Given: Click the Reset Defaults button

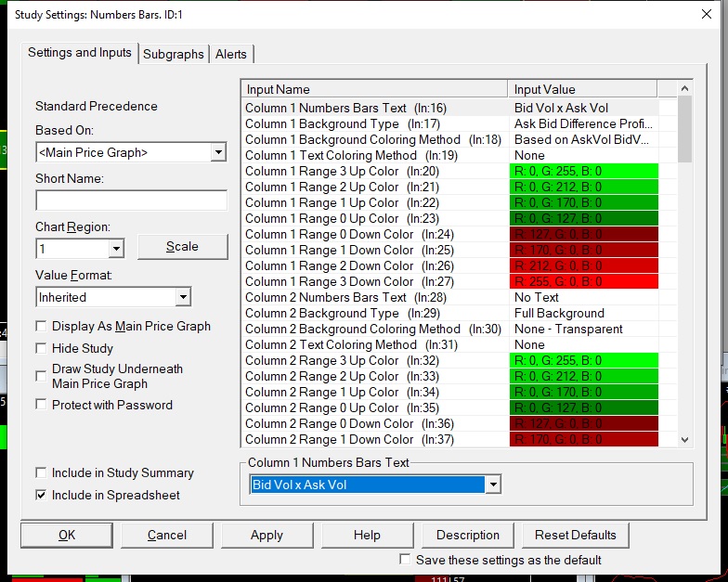Looking at the screenshot, I should point(576,535).
